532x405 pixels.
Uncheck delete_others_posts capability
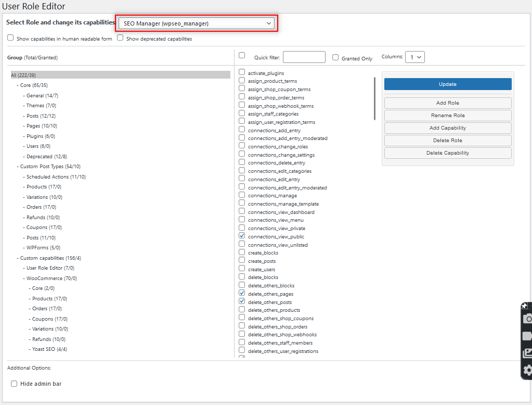tap(242, 301)
